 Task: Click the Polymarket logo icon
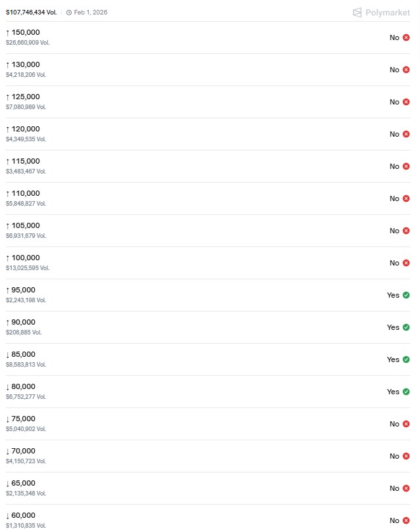[358, 12]
